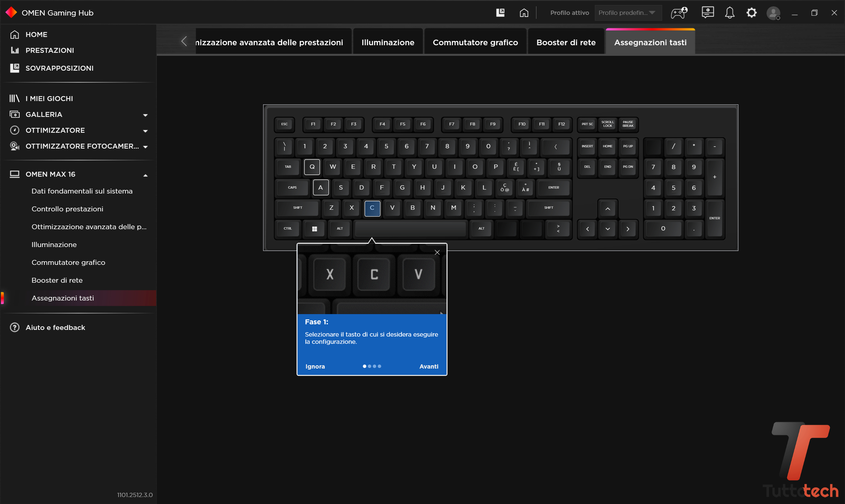
Task: Collapse the OMEN MAX 16 section
Action: (x=146, y=175)
